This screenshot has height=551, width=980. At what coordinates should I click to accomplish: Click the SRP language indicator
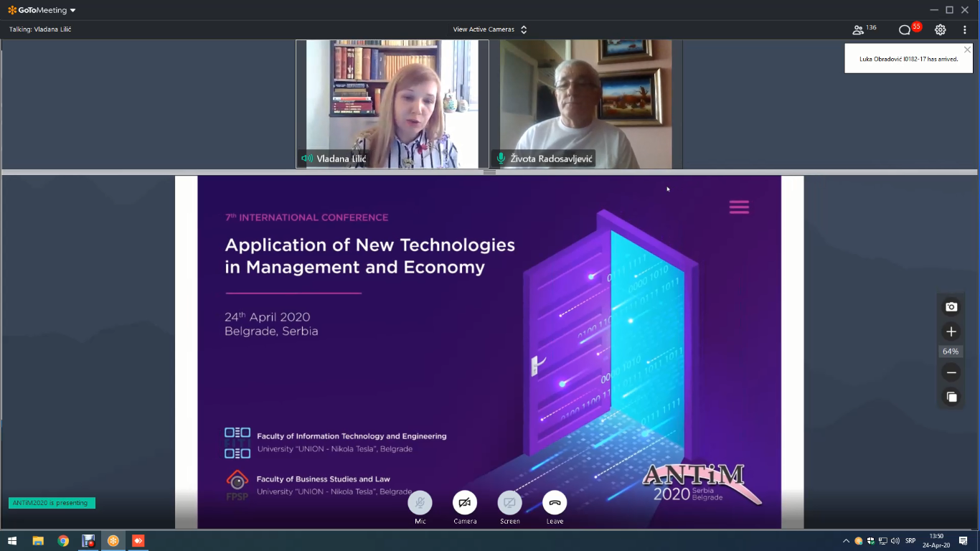tap(910, 541)
